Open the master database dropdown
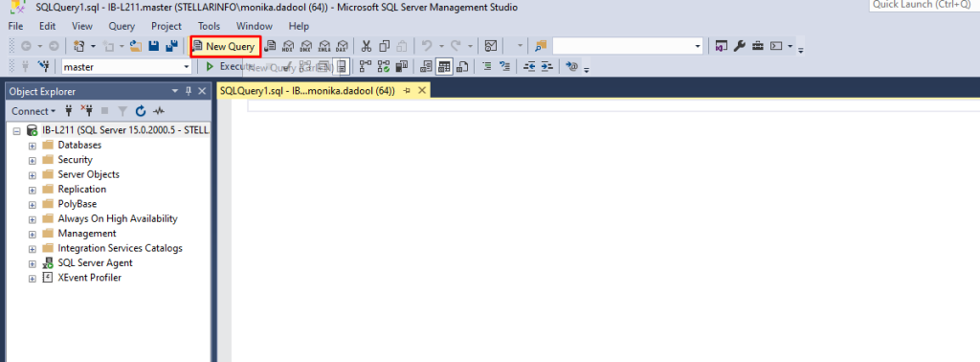This screenshot has height=362, width=980. pos(187,67)
